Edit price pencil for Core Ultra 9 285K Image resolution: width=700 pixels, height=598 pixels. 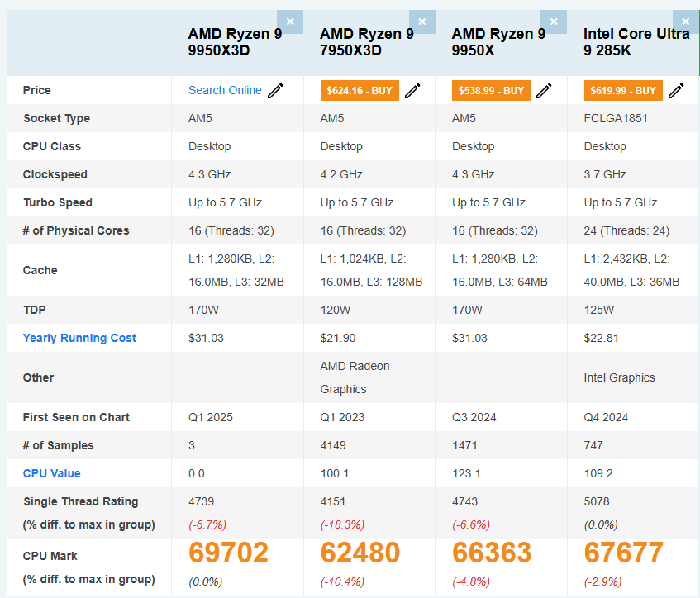tap(676, 91)
